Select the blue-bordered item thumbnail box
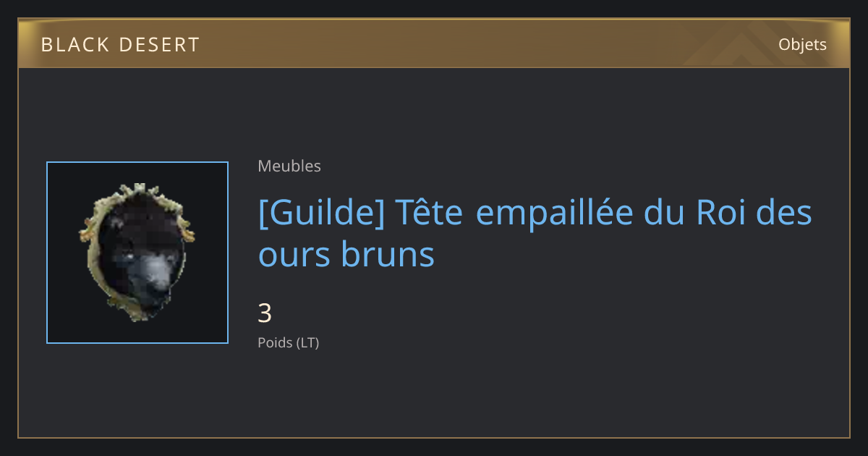Viewport: 868px width, 456px height. click(137, 253)
